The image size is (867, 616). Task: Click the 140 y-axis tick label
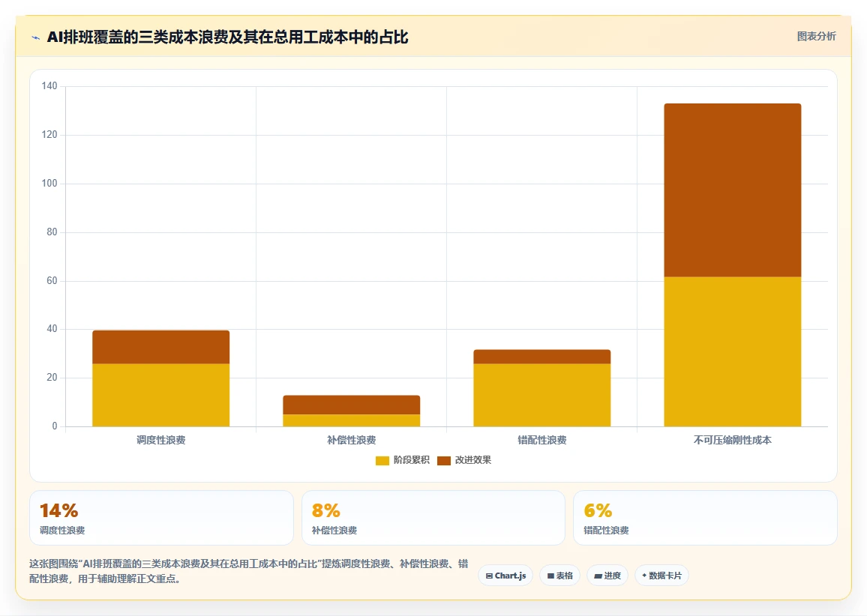(x=49, y=85)
